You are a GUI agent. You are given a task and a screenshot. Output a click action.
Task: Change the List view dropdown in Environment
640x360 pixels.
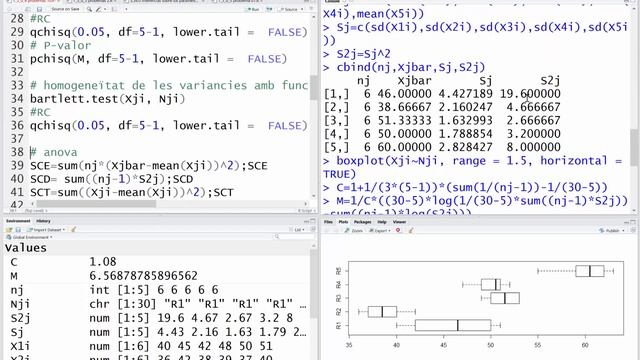pyautogui.click(x=298, y=230)
